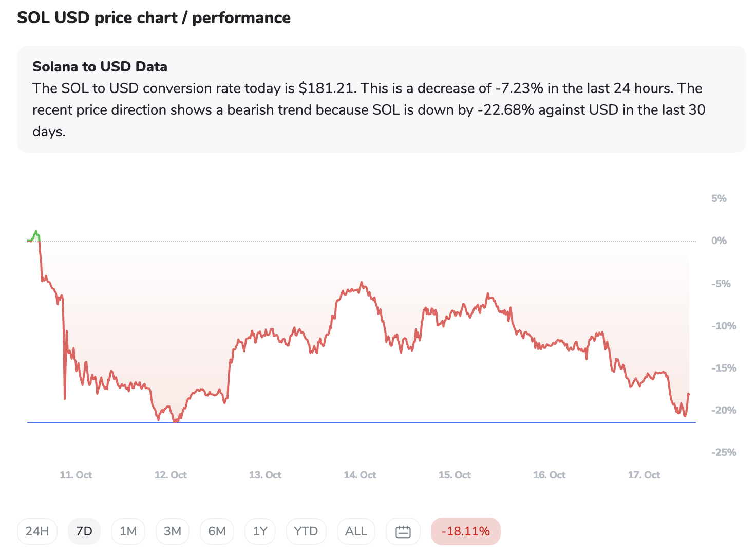Show the 1Y price history
The height and width of the screenshot is (554, 756).
(260, 531)
